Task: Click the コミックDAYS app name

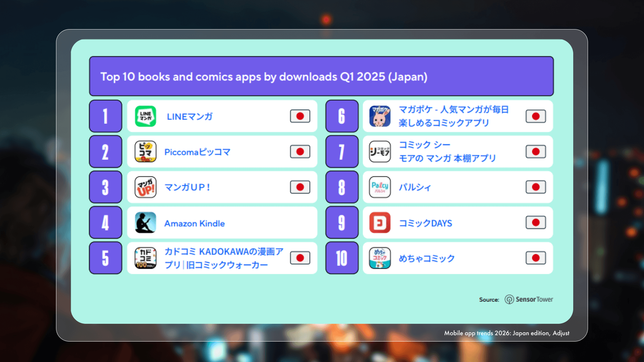Action: [x=425, y=223]
